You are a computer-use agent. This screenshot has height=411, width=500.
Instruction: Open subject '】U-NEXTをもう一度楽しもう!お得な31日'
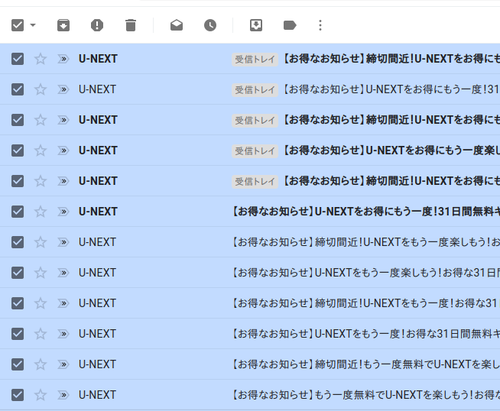click(x=366, y=273)
